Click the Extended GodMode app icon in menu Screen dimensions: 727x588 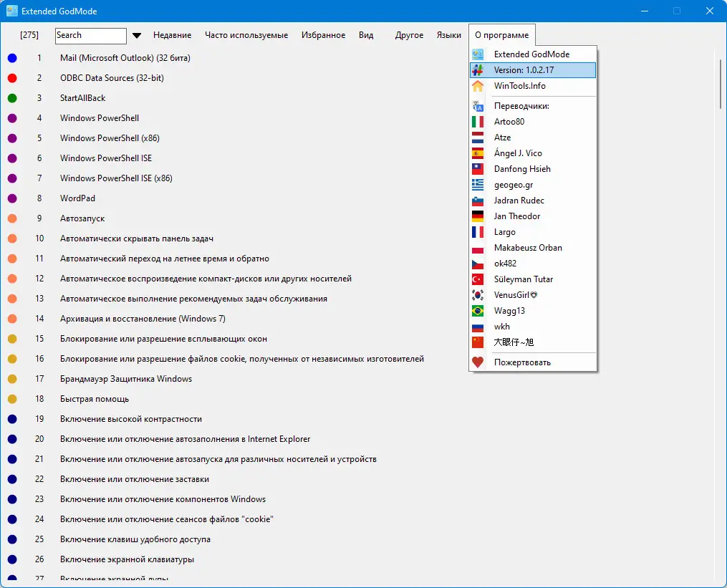click(478, 54)
